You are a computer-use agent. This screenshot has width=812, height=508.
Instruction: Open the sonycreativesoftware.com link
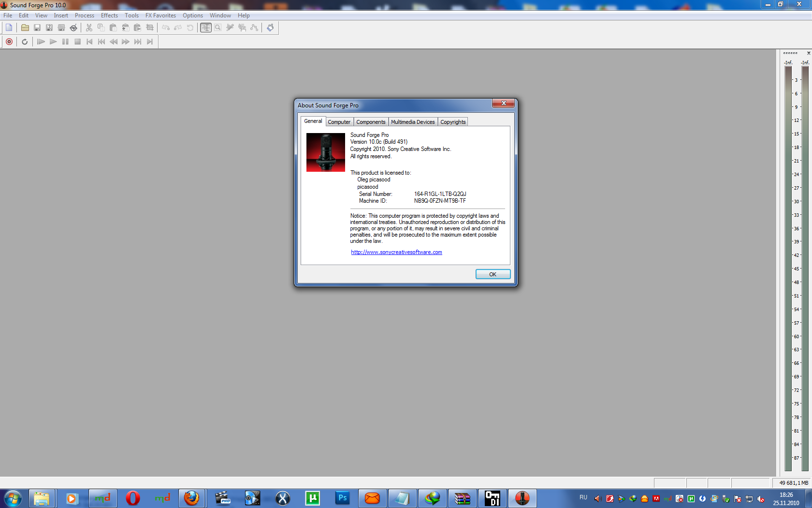click(x=396, y=252)
